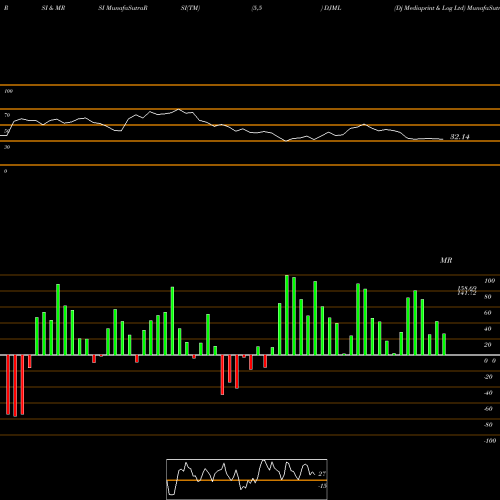The height and width of the screenshot is (500, 500).
Task: Click the 'Dj Mediaprint & Log Ltd' title
Action: coord(430,8)
